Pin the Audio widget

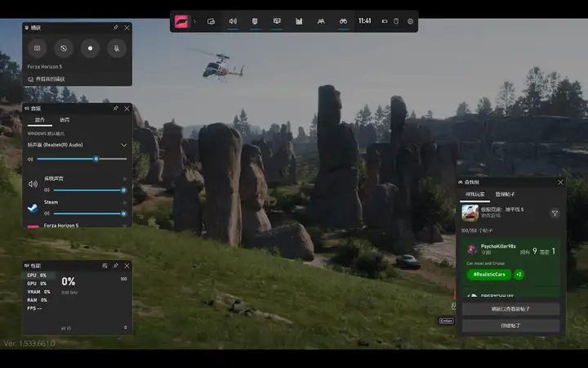[x=115, y=108]
